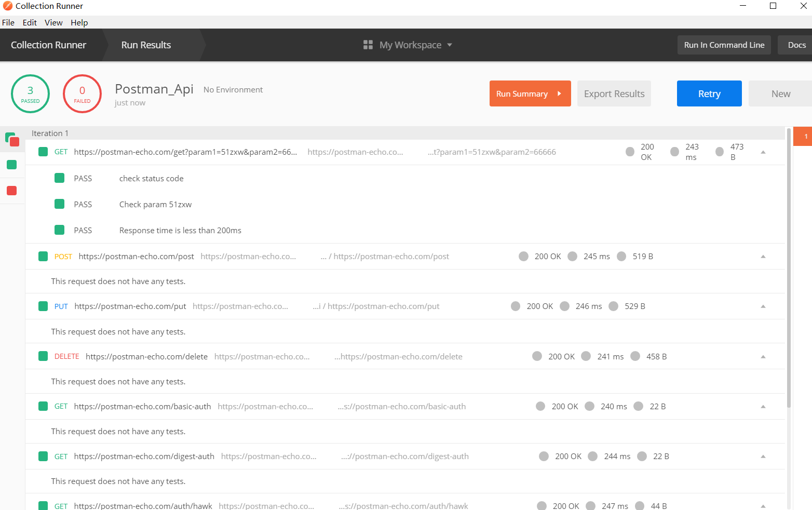Screen dimensions: 812x510
Task: Open the Run Summary view
Action: pos(530,93)
